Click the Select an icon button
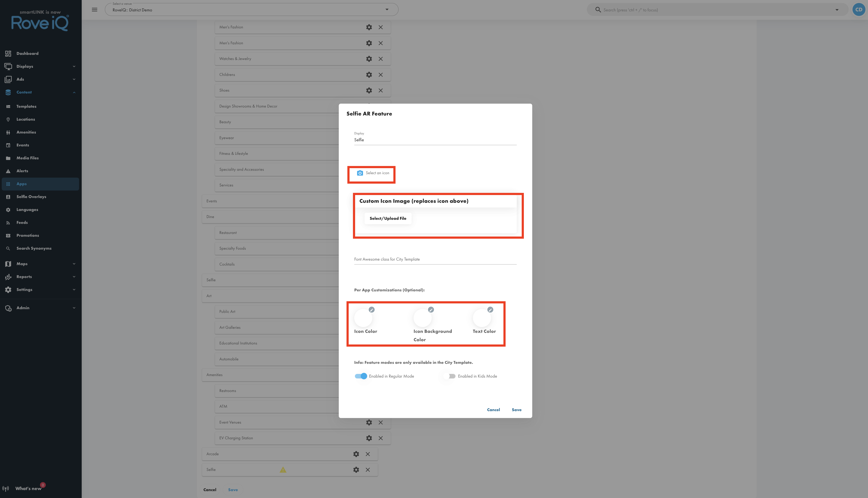The image size is (868, 498). click(373, 173)
